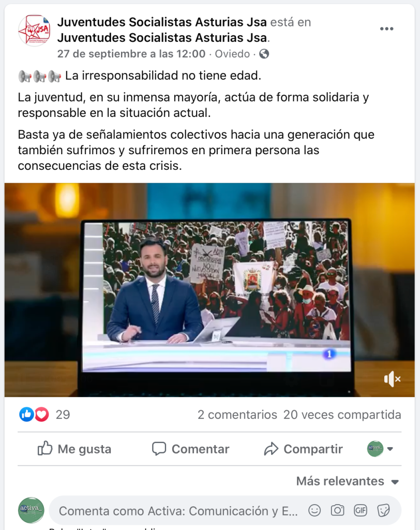Play the news broadcast video thumbnail

click(209, 290)
